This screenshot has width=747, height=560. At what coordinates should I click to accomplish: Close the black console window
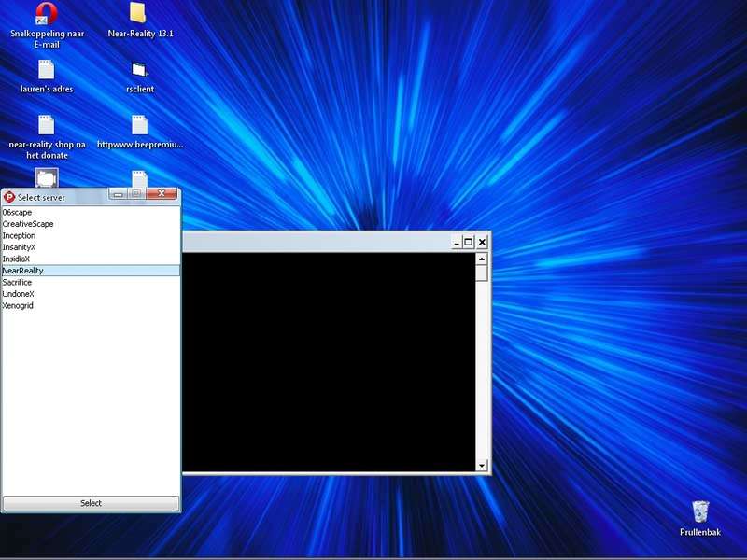tap(482, 243)
